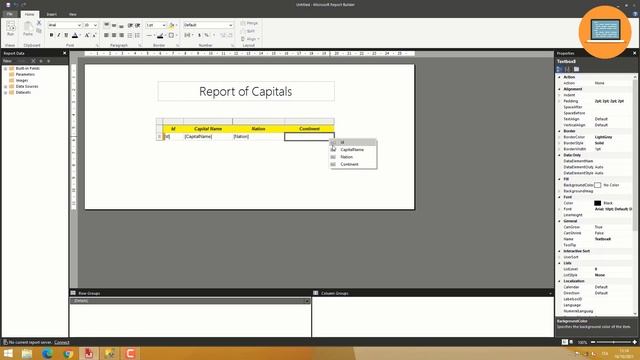Align text to top vertically
The image size is (640, 360).
point(107,25)
